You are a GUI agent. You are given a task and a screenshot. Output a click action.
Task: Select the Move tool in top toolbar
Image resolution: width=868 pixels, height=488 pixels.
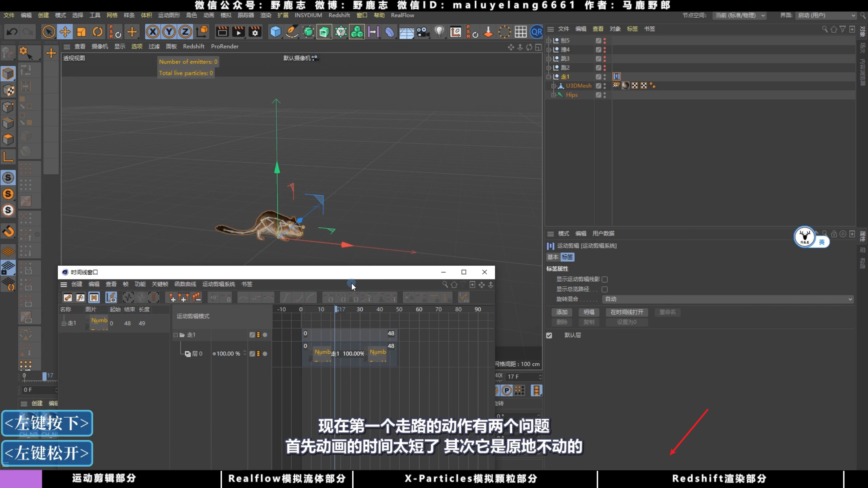(65, 32)
